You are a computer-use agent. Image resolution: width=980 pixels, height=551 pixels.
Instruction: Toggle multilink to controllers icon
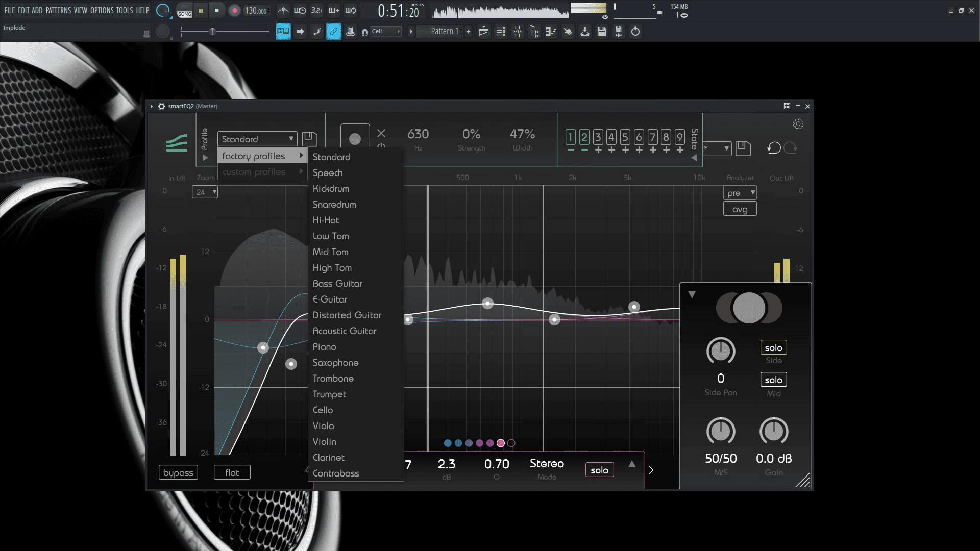334,32
